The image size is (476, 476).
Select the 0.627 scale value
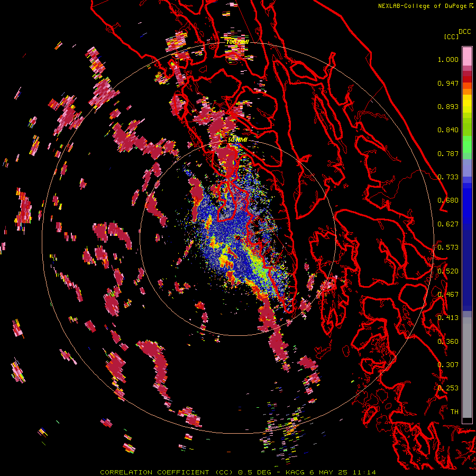pyautogui.click(x=448, y=224)
